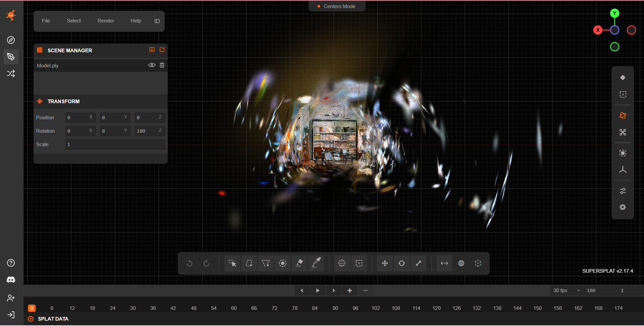
Task: Select the picker selection tool
Action: pos(232,264)
